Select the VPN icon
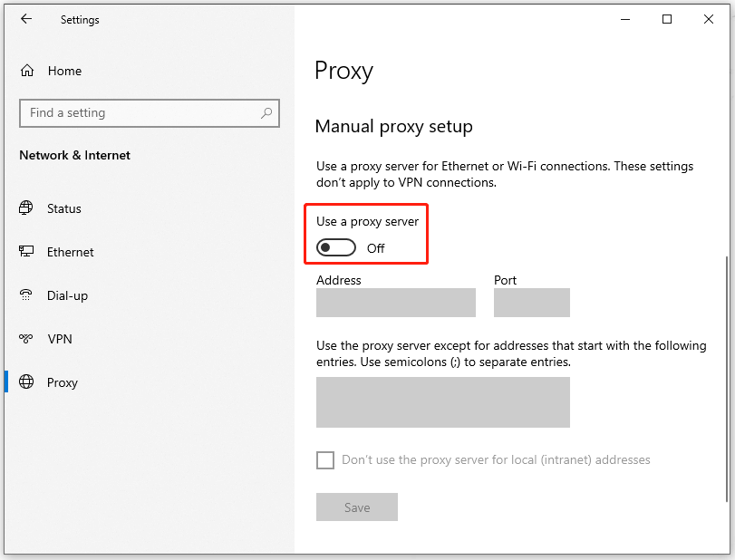Viewport: 735px width, 560px height. click(26, 338)
